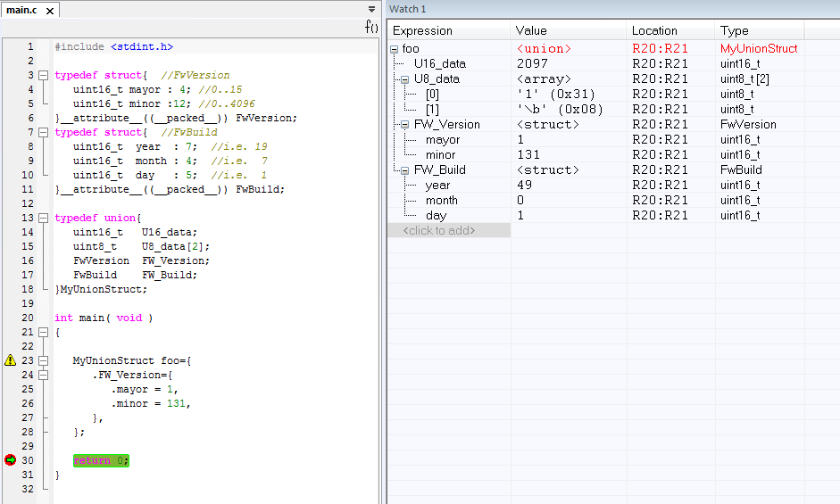Click the FwBuild type cell in Watch

point(741,170)
